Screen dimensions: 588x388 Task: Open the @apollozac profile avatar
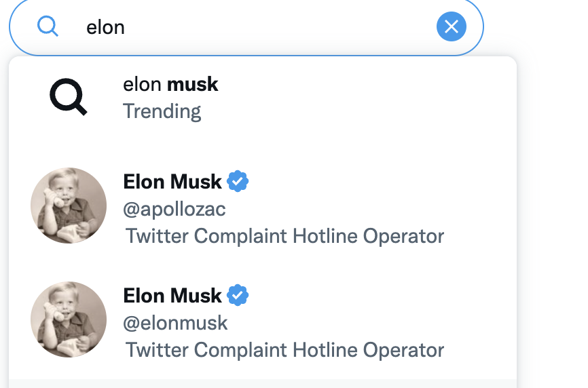pos(69,206)
